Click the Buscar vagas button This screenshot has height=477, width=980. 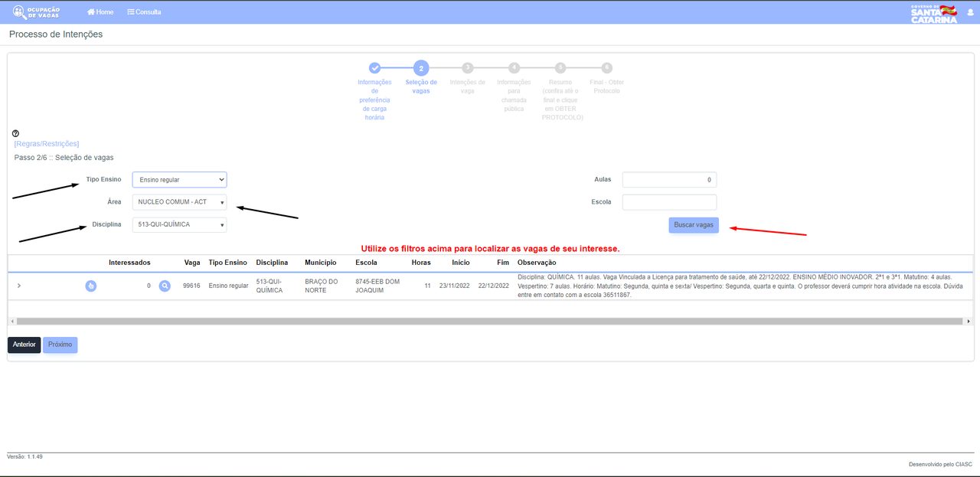coord(694,225)
